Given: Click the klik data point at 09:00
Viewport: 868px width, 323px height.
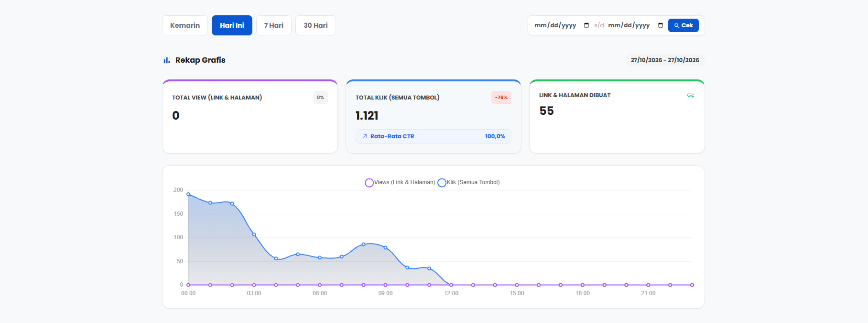Looking at the screenshot, I should (x=386, y=248).
